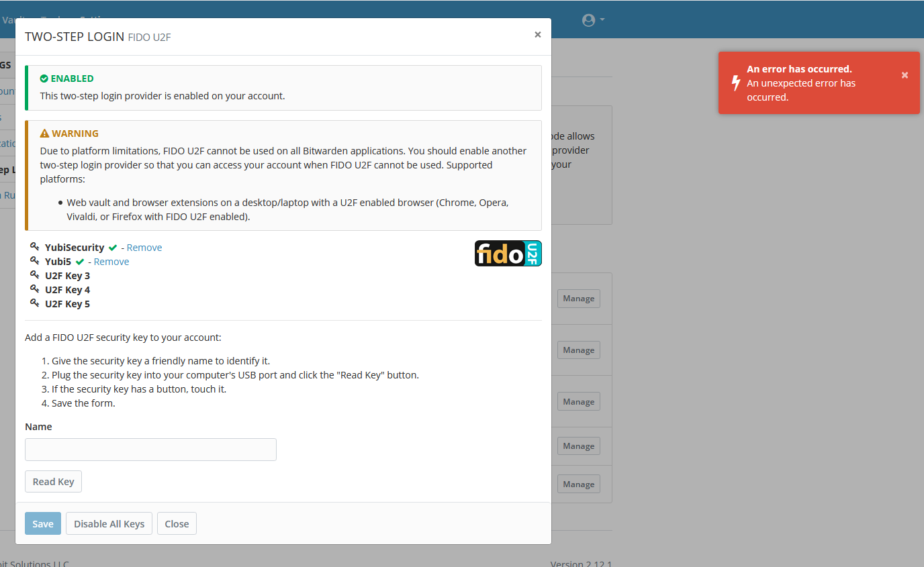
Task: Click the green checkmark next to Yubi5
Action: coord(80,262)
